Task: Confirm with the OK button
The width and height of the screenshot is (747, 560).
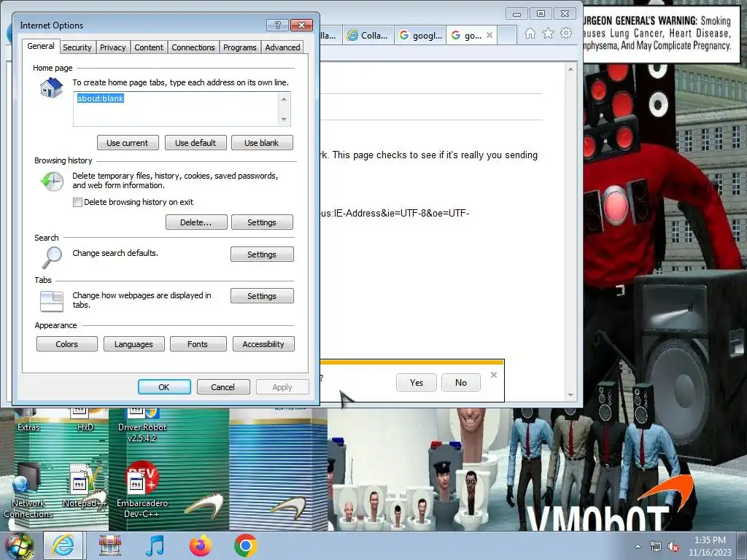Action: [164, 387]
